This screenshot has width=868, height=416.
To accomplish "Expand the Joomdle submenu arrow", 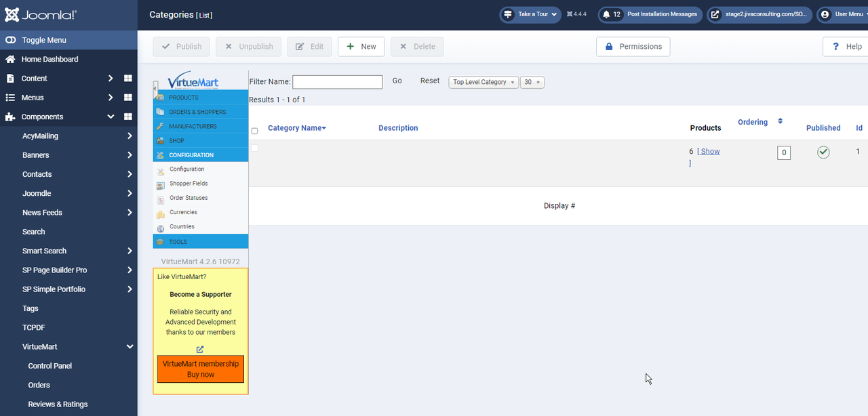I will [x=130, y=193].
